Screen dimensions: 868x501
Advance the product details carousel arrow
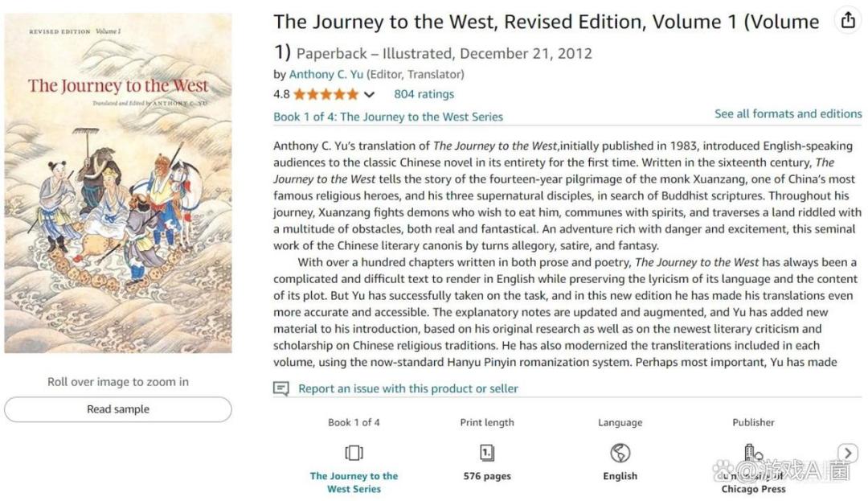pyautogui.click(x=848, y=453)
